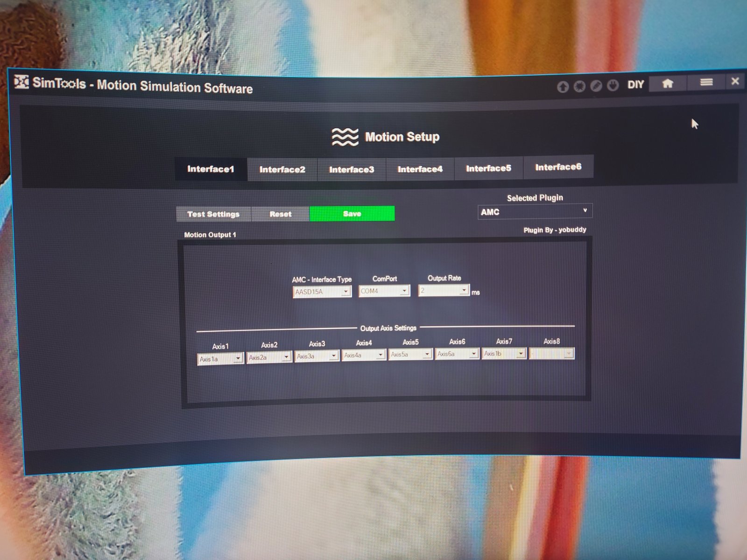Show the Interface5 tab
This screenshot has width=747, height=560.
point(489,168)
